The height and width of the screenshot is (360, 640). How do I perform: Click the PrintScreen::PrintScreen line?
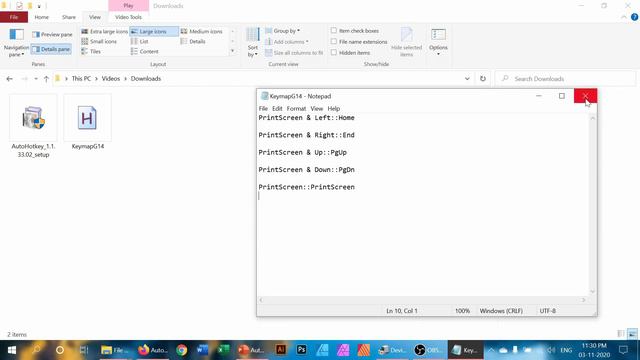click(x=306, y=187)
